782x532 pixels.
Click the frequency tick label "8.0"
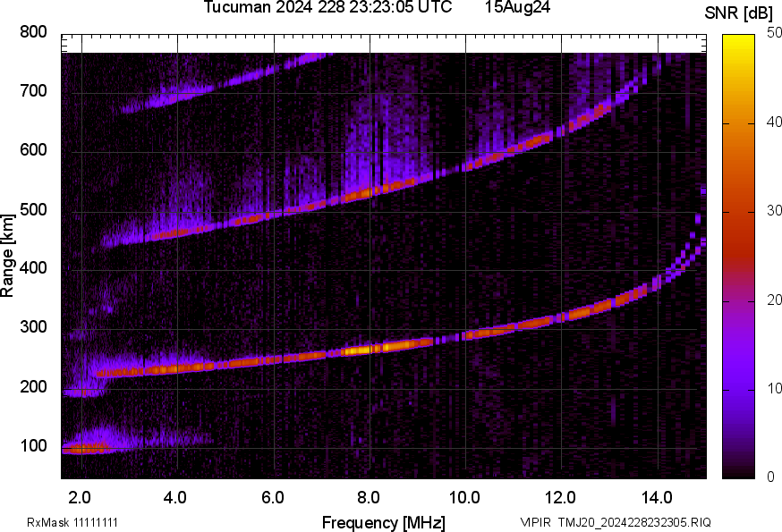pos(368,498)
